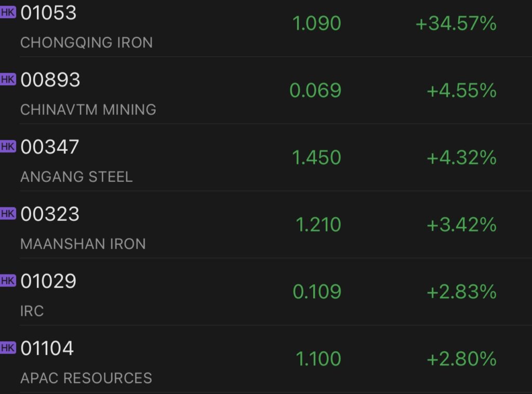Select the price 1.450 beside ANGANG STEEL
Screen dimensions: 532x394
click(316, 157)
